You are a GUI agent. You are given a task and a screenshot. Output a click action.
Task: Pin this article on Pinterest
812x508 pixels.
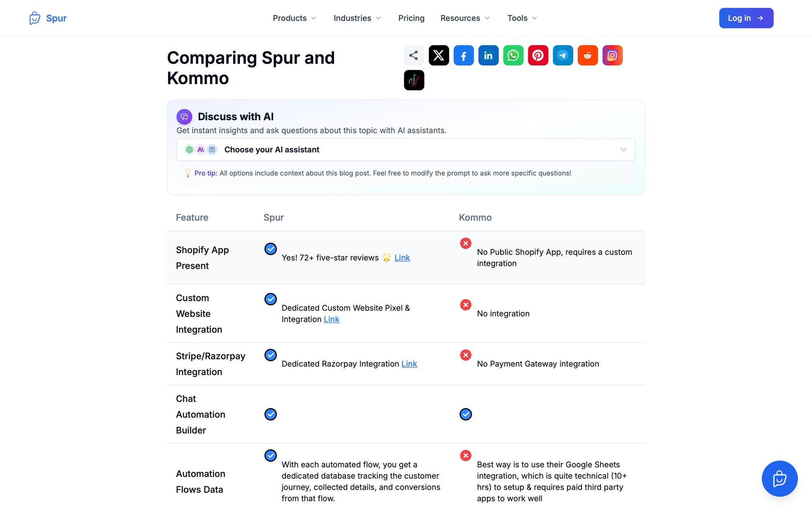(538, 55)
